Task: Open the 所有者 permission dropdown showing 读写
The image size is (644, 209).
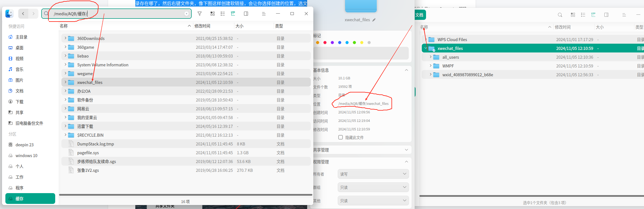Action: pyautogui.click(x=373, y=174)
